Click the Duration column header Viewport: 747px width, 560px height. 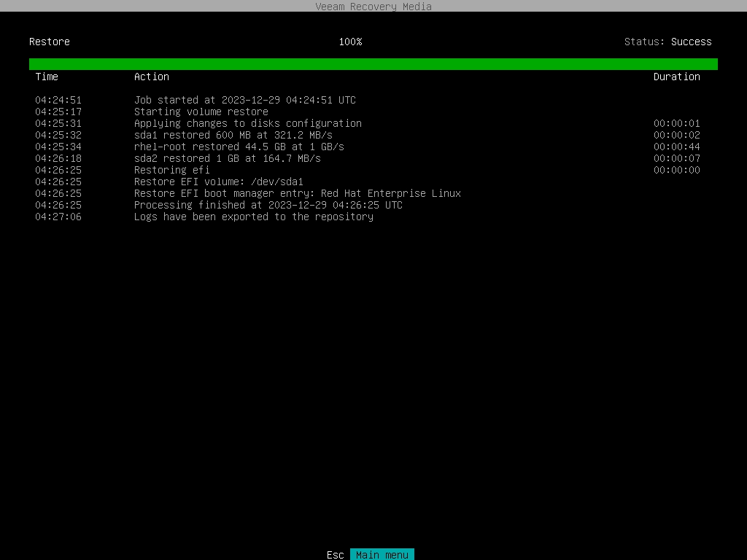676,77
